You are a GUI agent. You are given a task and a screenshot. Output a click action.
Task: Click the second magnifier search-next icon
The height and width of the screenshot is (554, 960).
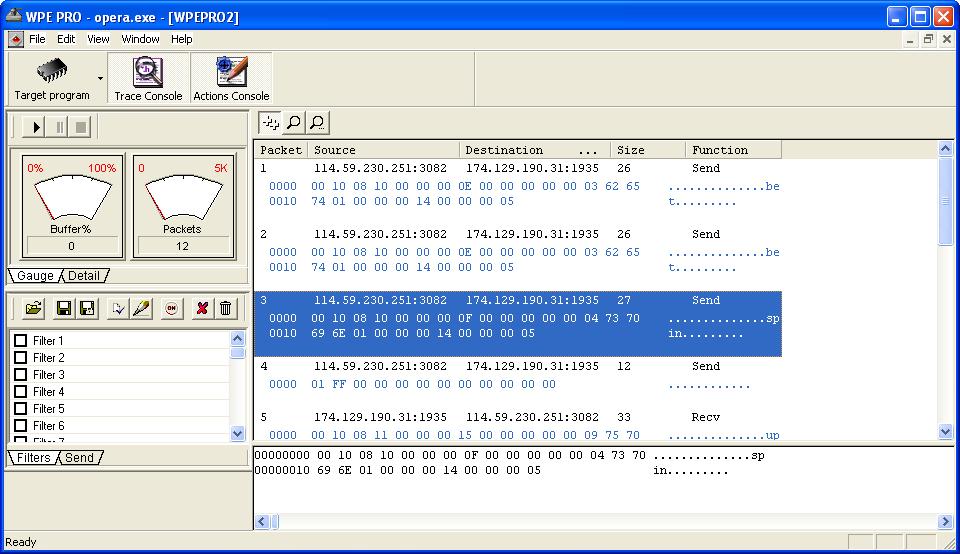tap(317, 123)
